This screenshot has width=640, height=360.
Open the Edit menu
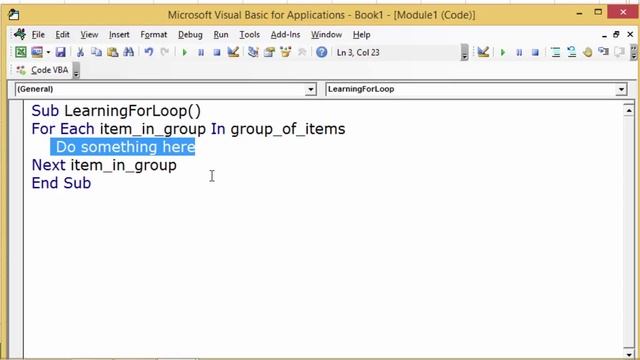(62, 35)
